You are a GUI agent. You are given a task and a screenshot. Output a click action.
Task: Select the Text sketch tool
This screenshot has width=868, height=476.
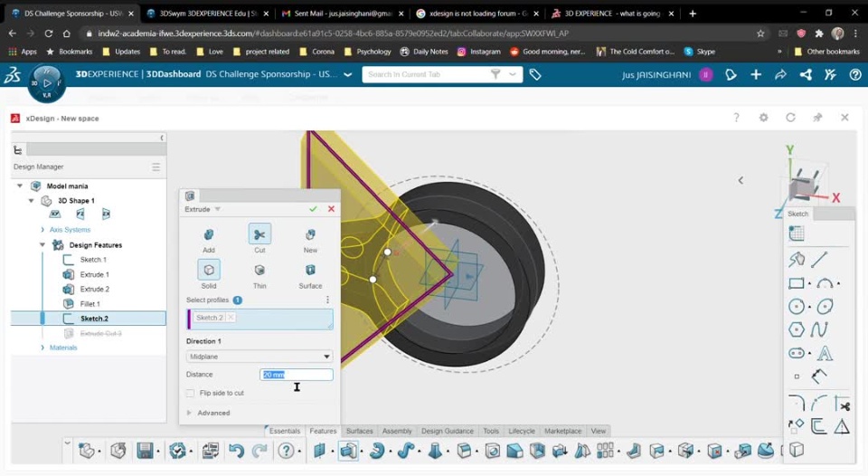click(x=825, y=353)
